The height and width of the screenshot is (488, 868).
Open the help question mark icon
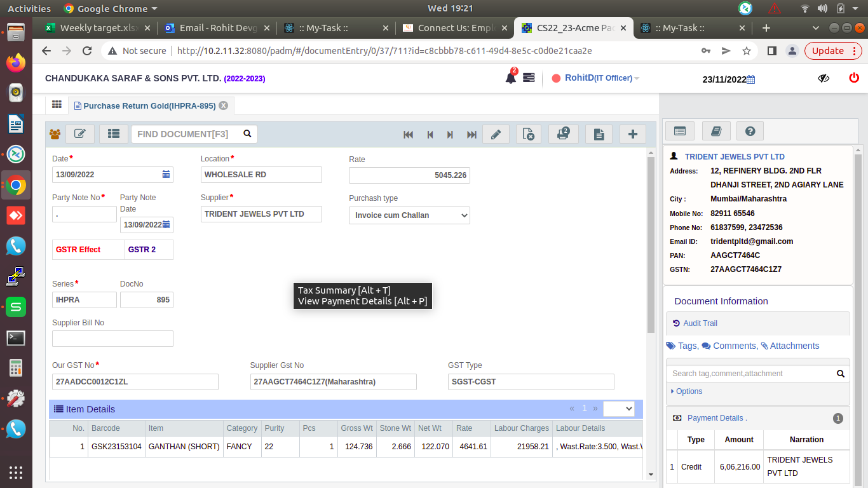[750, 131]
